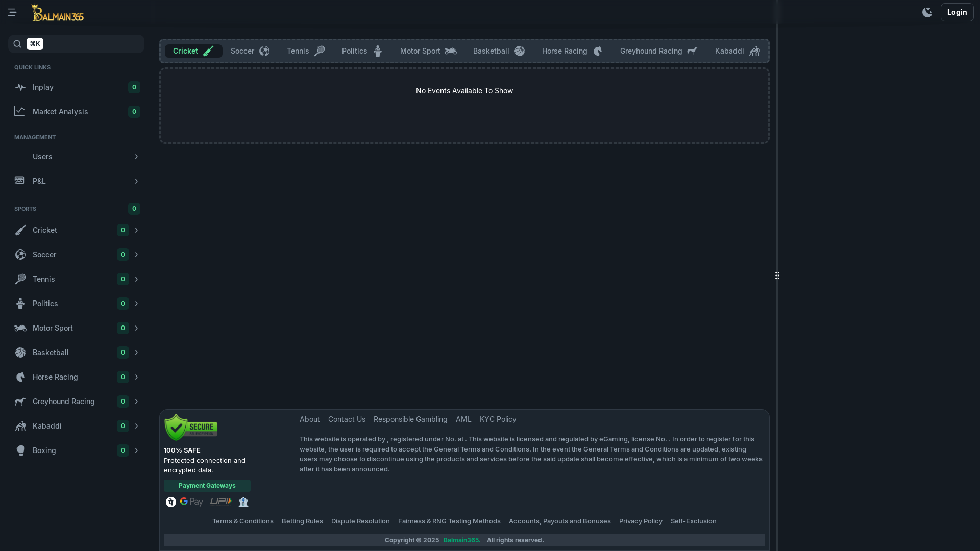Open Responsible Gambling link

[410, 419]
